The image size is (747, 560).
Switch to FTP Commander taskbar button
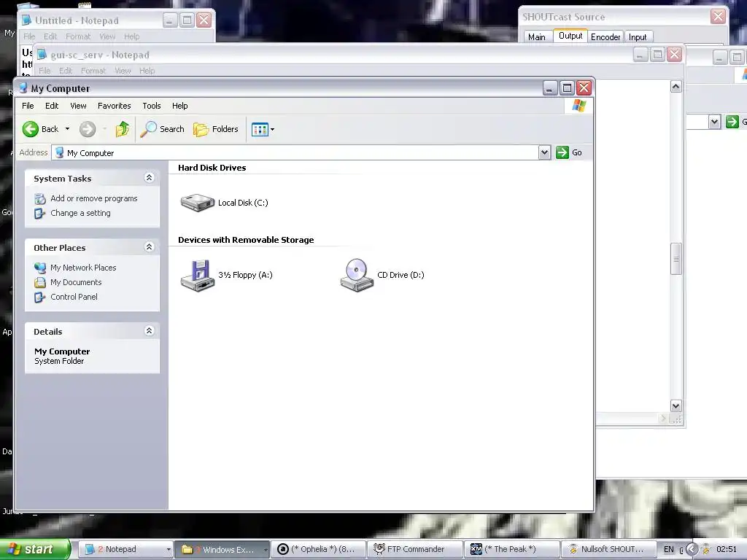click(416, 549)
